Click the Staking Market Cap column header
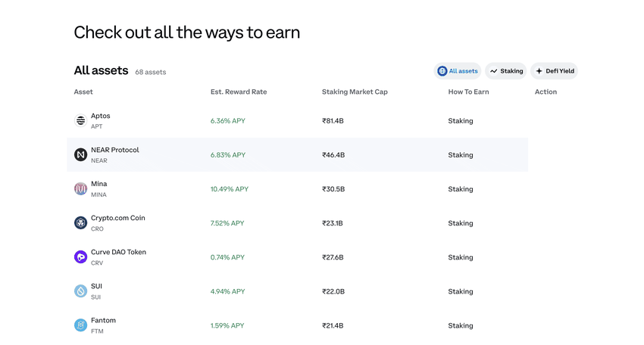This screenshot has width=644, height=345. pos(355,92)
